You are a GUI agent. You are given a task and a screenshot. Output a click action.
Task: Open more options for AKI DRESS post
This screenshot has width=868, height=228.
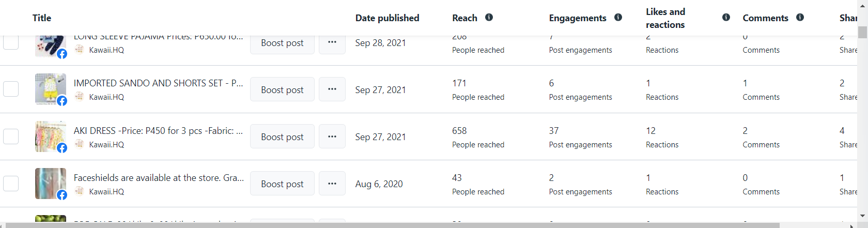click(x=332, y=136)
